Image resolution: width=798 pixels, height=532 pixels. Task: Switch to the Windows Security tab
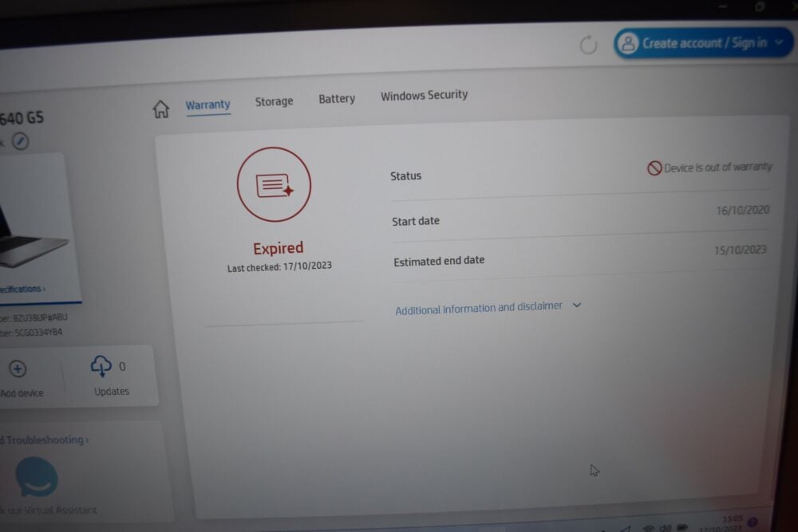pos(424,95)
